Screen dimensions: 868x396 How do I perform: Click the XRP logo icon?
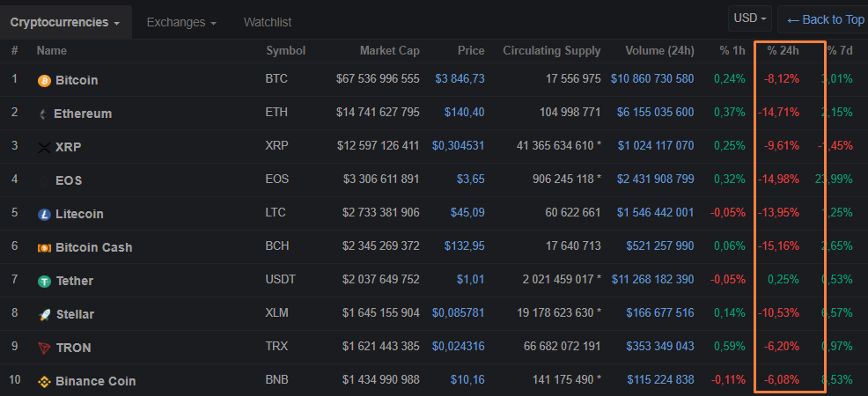tap(44, 147)
